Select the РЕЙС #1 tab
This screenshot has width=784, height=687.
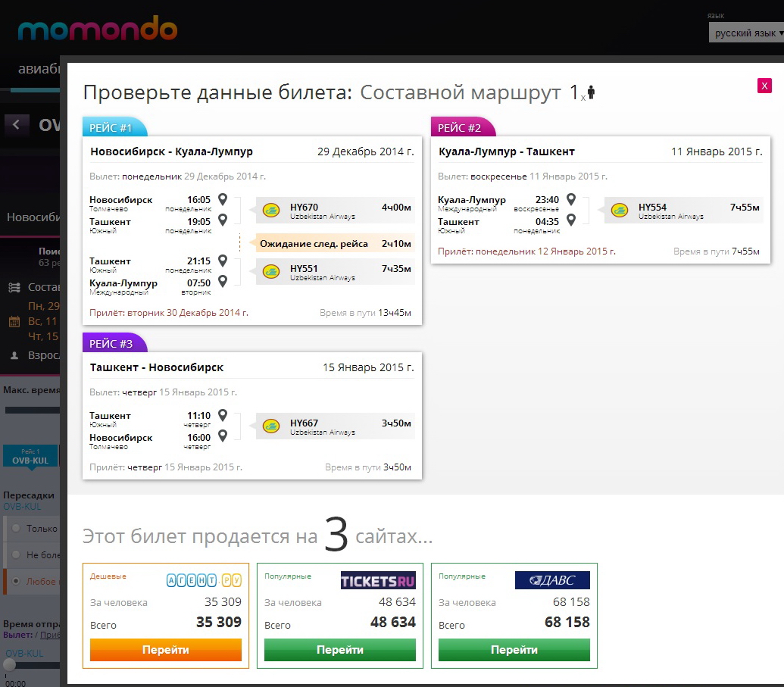(114, 127)
